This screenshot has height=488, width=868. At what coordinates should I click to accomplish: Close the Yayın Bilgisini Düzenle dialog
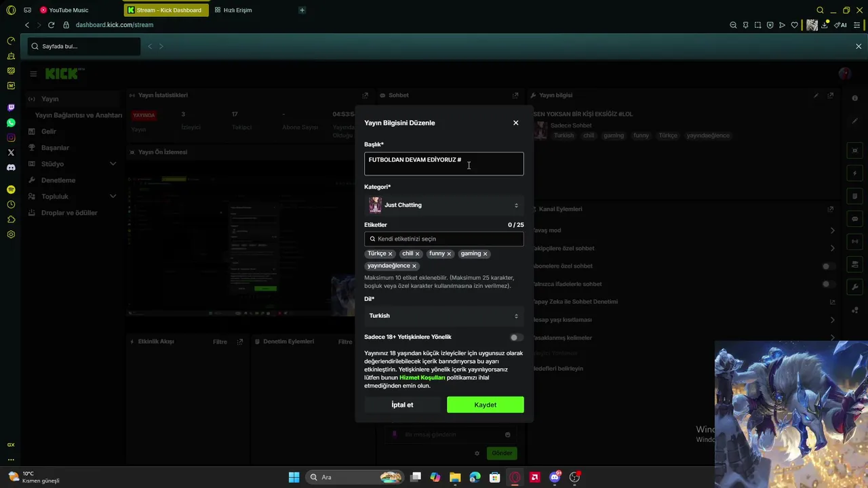515,123
